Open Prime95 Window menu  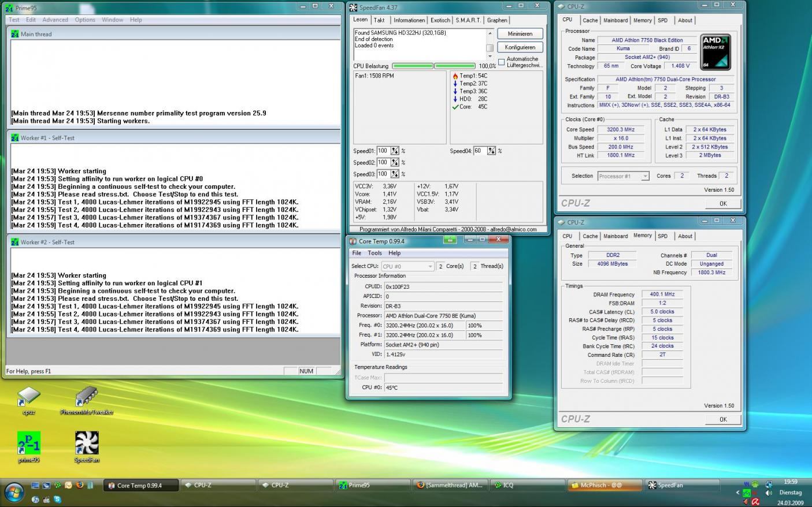click(x=112, y=20)
